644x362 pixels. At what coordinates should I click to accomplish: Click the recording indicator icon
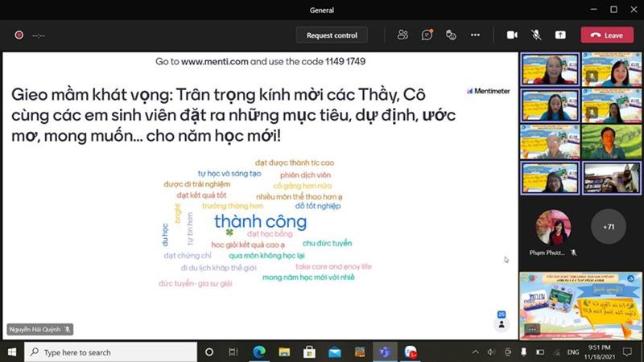19,35
